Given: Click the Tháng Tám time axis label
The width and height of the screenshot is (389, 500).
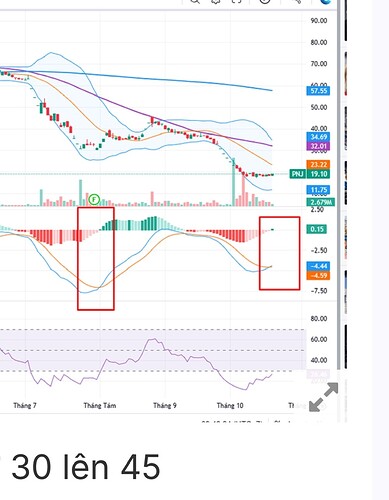Looking at the screenshot, I should (100, 405).
